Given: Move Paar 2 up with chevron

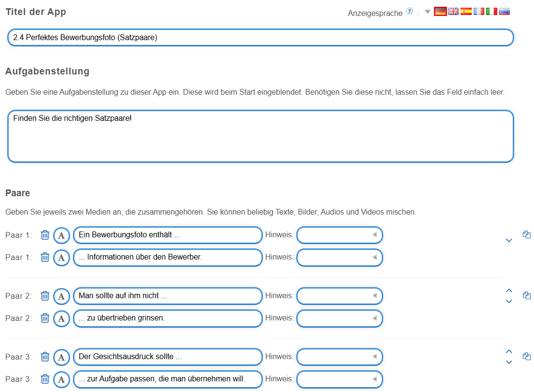Looking at the screenshot, I should point(508,290).
